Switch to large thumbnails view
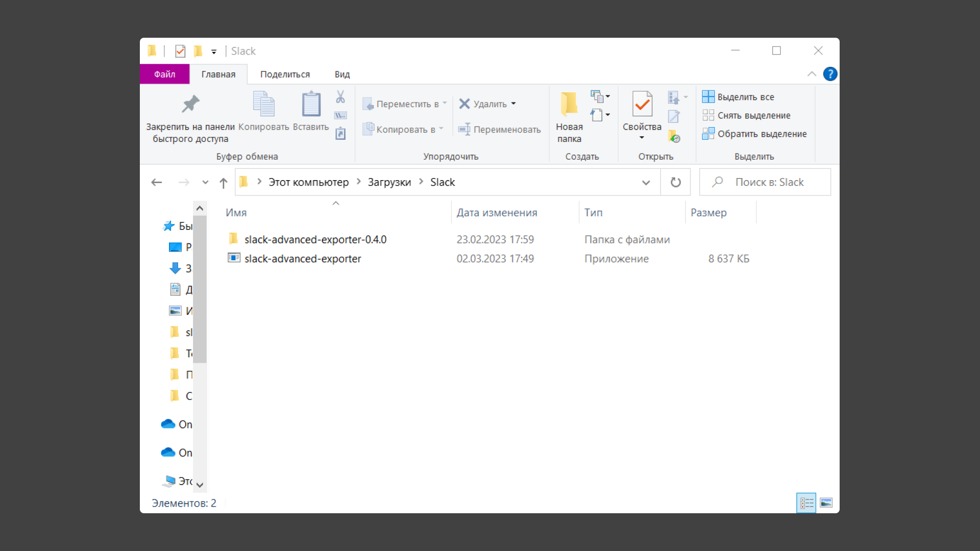 (826, 503)
